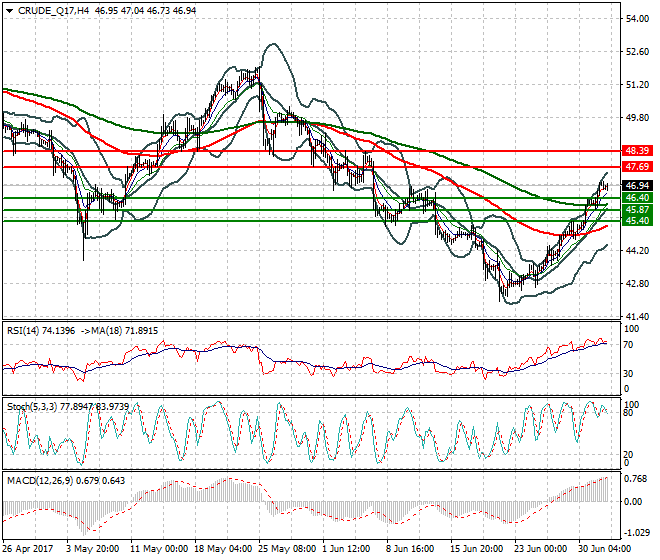Click the 1 Jun 12:00 date label
Screen dimensions: 660x560
[346, 549]
